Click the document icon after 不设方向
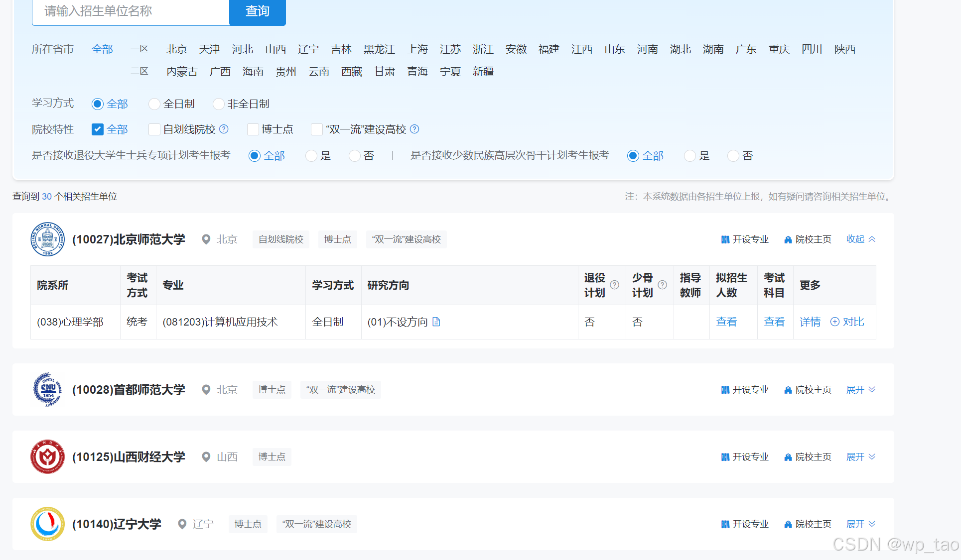961x560 pixels. click(x=436, y=322)
